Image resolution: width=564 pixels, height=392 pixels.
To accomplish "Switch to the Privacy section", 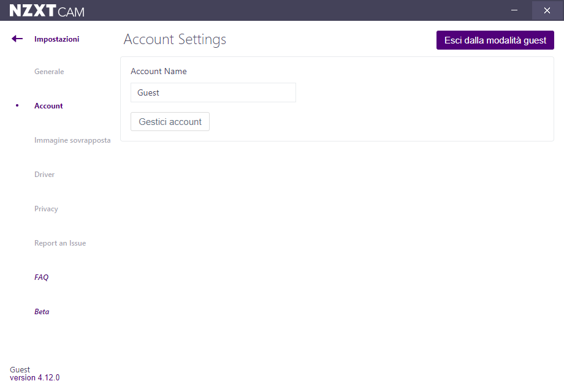I will [46, 209].
